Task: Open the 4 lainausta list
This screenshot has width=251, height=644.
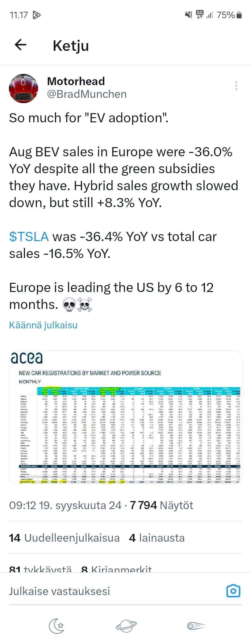Action: (157, 538)
